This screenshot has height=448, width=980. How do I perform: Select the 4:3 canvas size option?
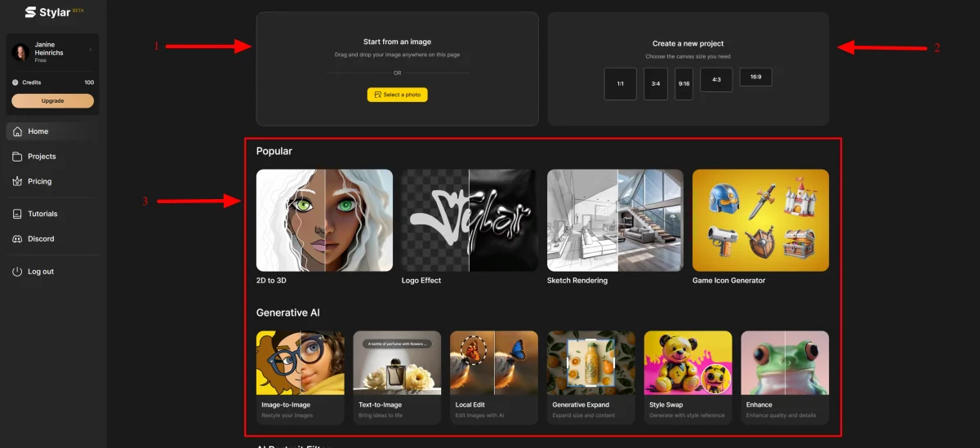716,80
